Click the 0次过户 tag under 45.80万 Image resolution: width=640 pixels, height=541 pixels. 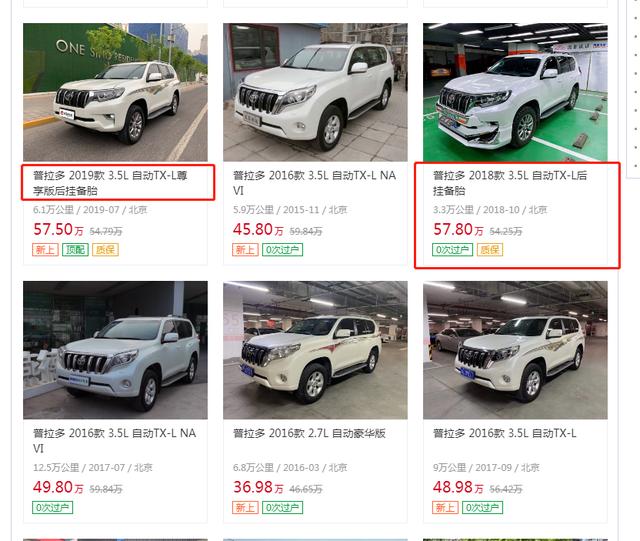(x=282, y=249)
